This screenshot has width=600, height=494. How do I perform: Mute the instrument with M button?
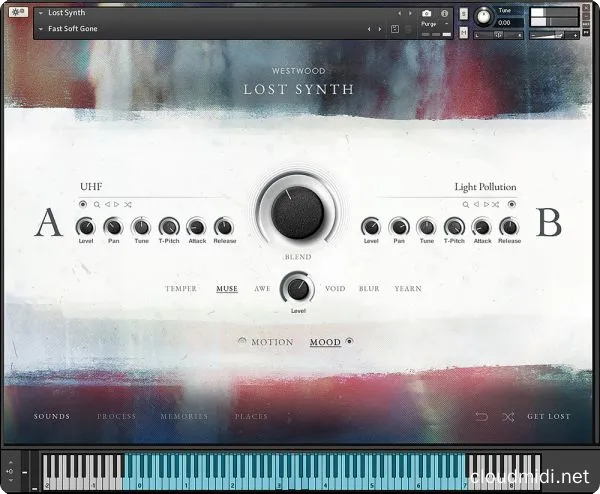[x=463, y=33]
